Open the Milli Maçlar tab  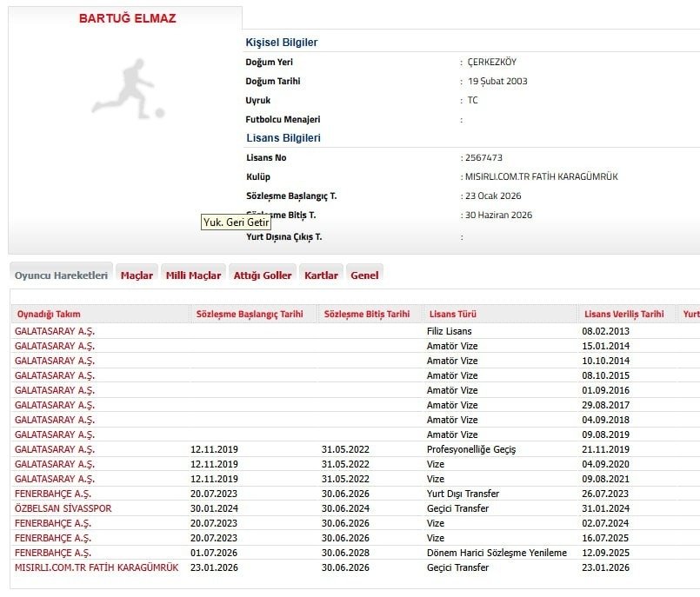193,275
